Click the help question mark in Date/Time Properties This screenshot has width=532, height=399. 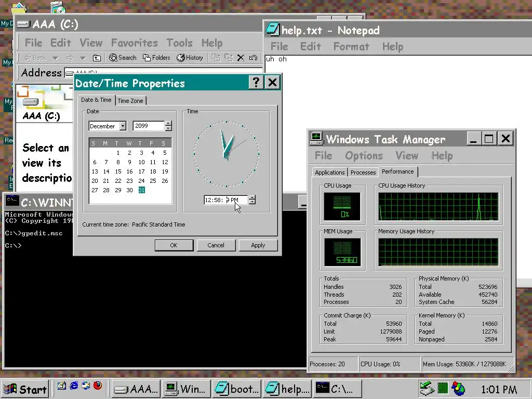point(256,83)
